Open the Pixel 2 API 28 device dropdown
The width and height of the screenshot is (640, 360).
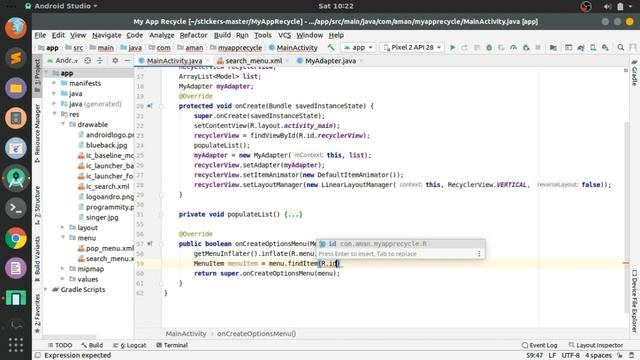pyautogui.click(x=412, y=48)
